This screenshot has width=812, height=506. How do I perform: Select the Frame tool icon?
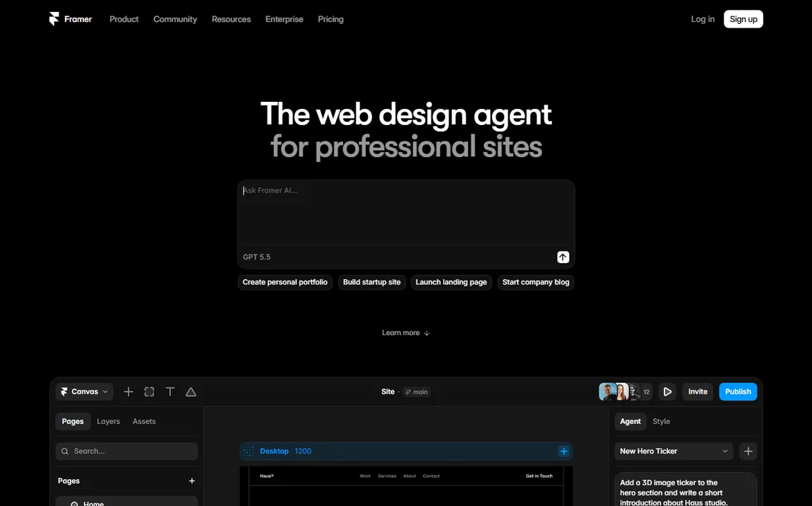click(149, 392)
